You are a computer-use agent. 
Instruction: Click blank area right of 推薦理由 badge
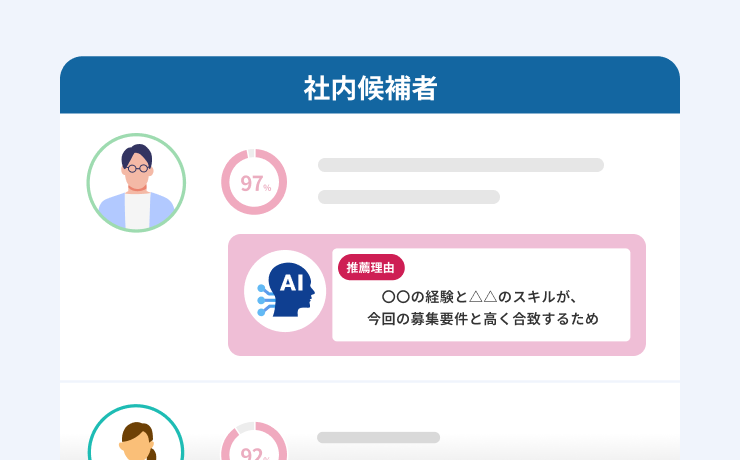520,266
